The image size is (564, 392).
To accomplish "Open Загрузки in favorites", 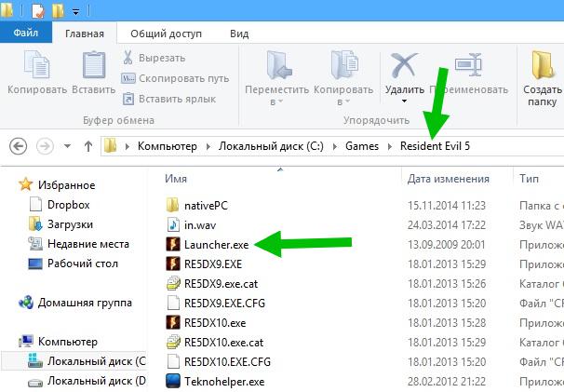I will click(70, 224).
